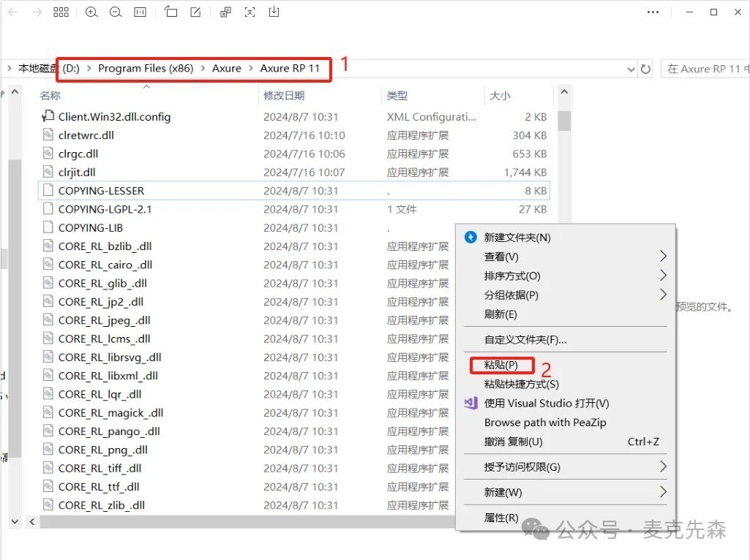This screenshot has width=750, height=560.
Task: Expand the 授予访问权限(G) submenu
Action: (x=663, y=466)
